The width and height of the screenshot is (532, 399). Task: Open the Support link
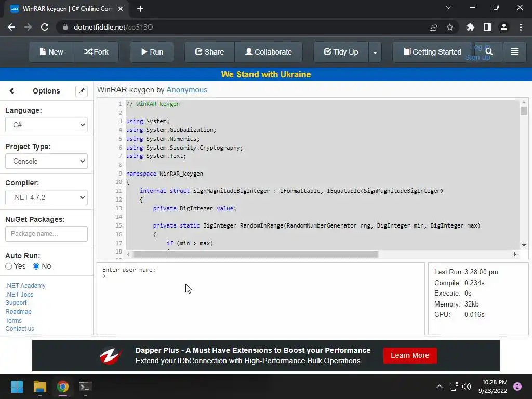(x=16, y=303)
